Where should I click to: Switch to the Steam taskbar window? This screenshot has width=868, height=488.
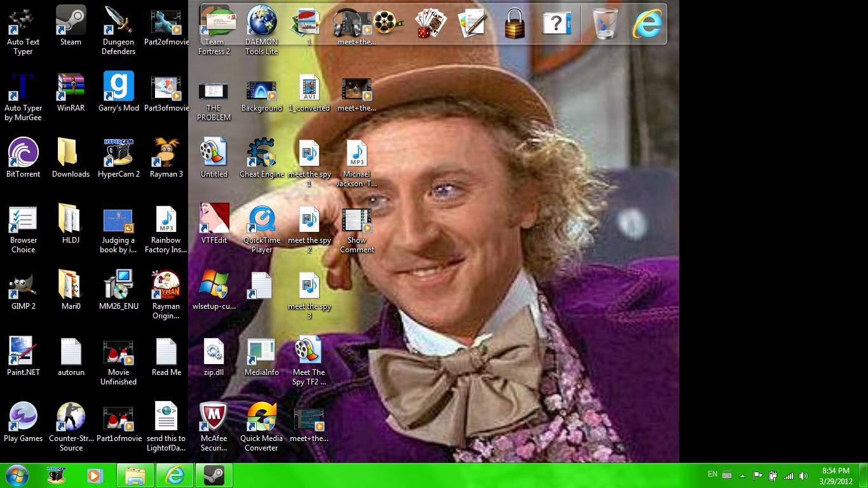tap(214, 475)
